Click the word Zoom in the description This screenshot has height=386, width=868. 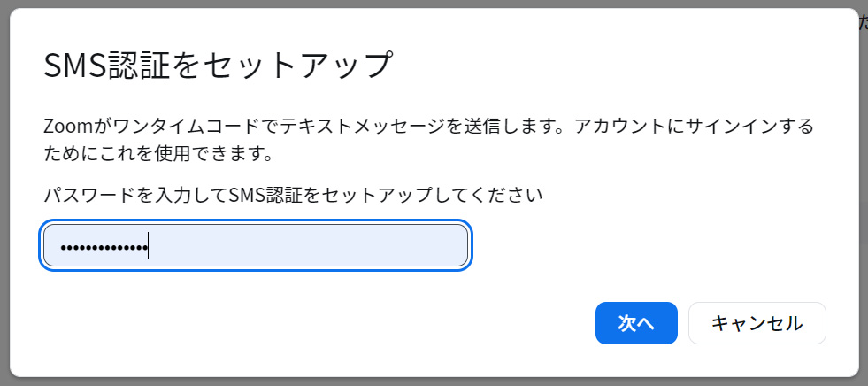pos(63,127)
